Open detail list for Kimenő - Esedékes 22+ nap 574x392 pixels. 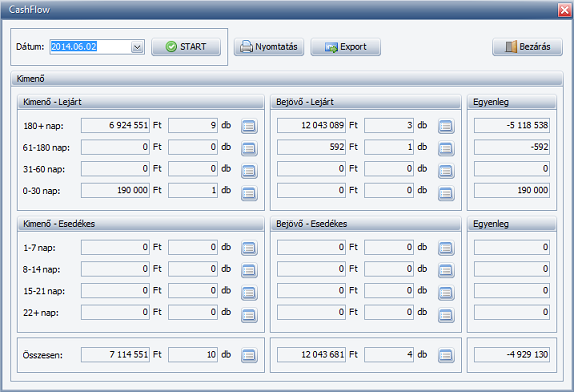click(x=249, y=315)
